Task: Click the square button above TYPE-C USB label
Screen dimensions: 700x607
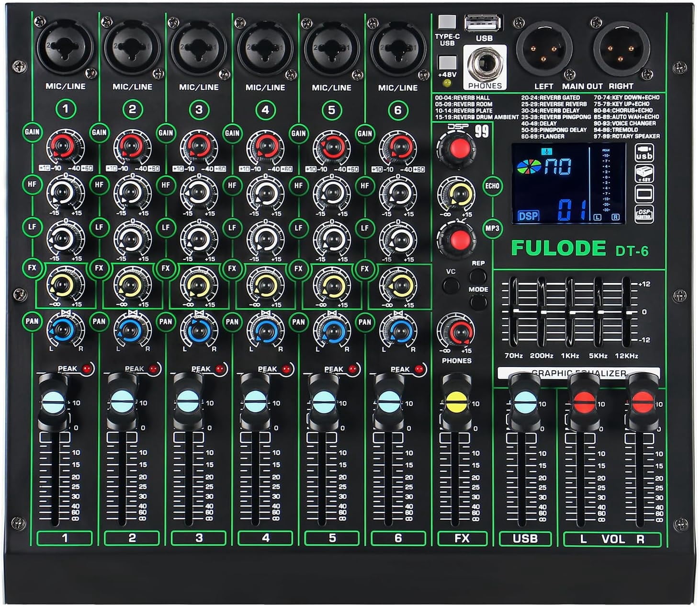Action: tap(447, 23)
